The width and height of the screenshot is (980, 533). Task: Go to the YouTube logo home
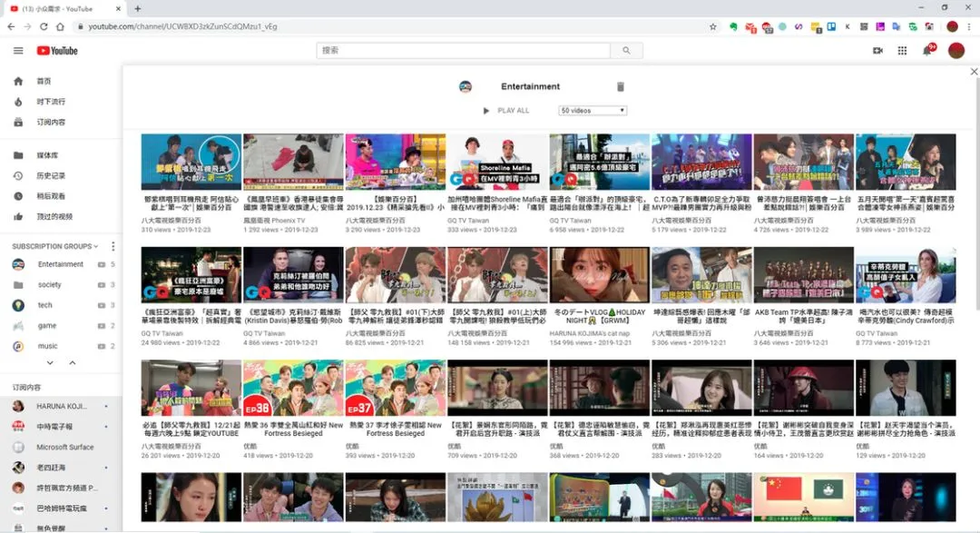pyautogui.click(x=57, y=51)
